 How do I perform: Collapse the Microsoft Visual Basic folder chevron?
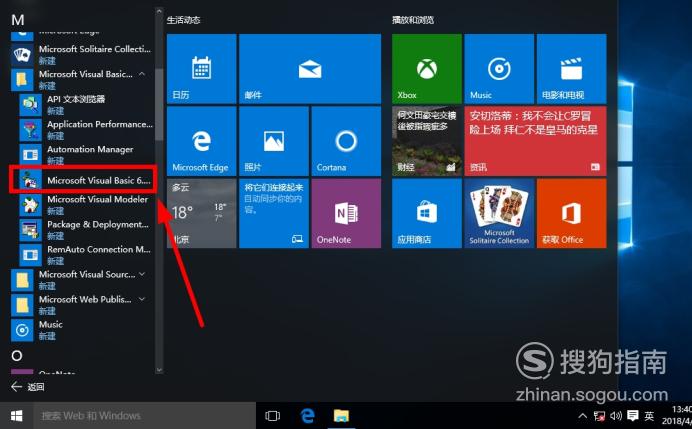[142, 74]
